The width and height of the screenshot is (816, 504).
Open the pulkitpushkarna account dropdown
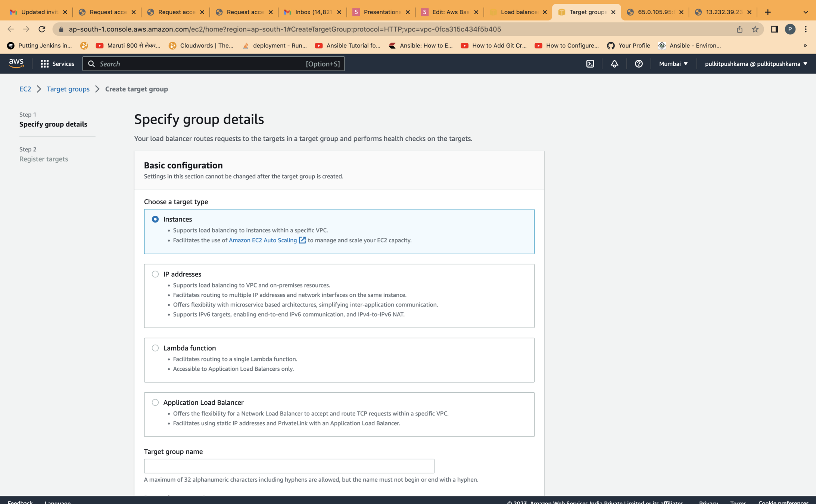(756, 64)
